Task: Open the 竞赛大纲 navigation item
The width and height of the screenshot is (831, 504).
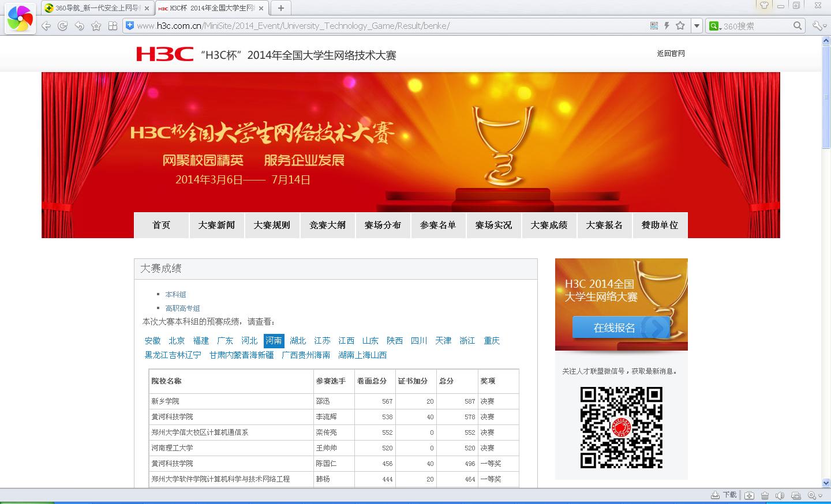Action: click(x=327, y=225)
